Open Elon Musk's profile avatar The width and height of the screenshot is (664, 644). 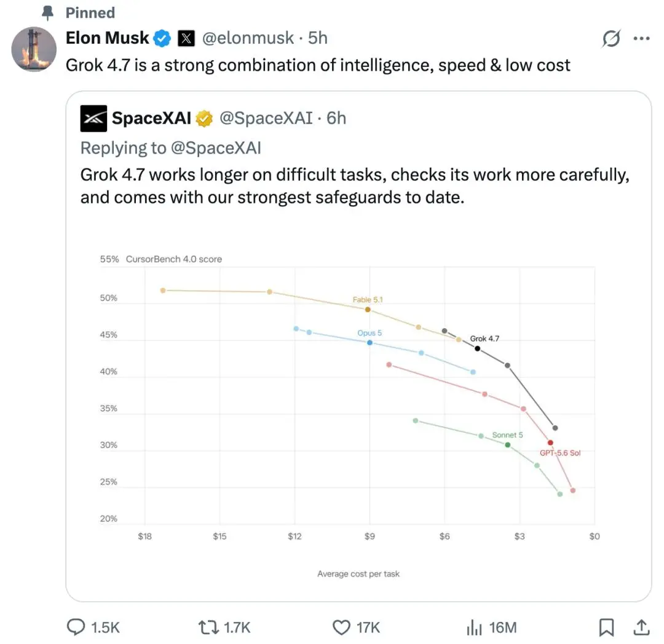pos(34,49)
